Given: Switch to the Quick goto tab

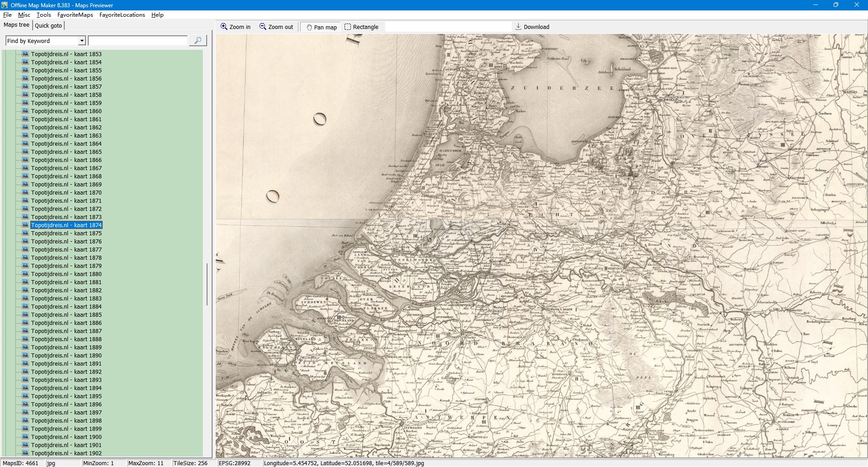Looking at the screenshot, I should pos(48,25).
